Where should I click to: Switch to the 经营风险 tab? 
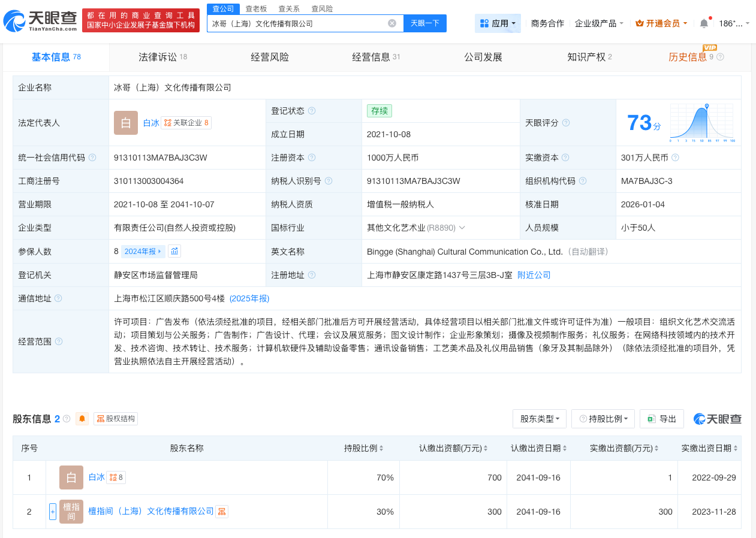[x=270, y=58]
